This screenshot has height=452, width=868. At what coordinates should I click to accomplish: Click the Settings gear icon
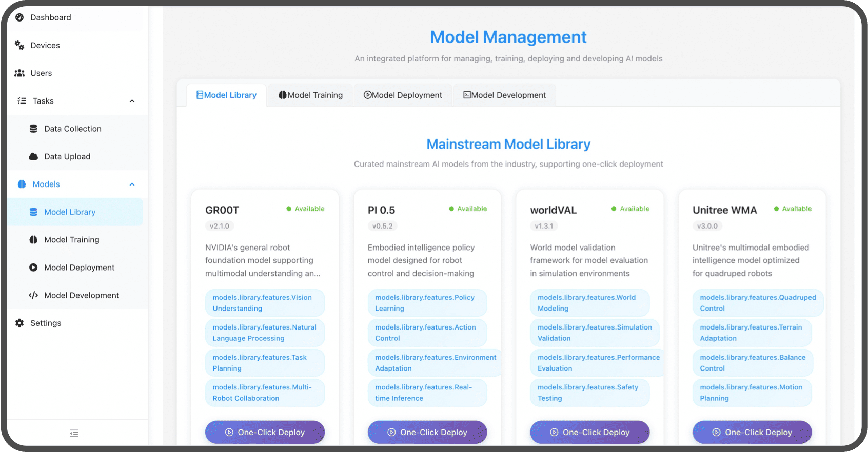pos(19,323)
